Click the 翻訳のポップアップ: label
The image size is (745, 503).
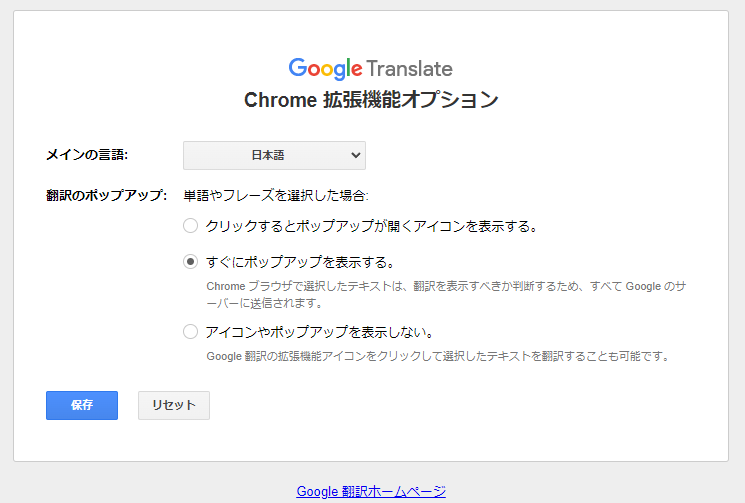point(106,195)
